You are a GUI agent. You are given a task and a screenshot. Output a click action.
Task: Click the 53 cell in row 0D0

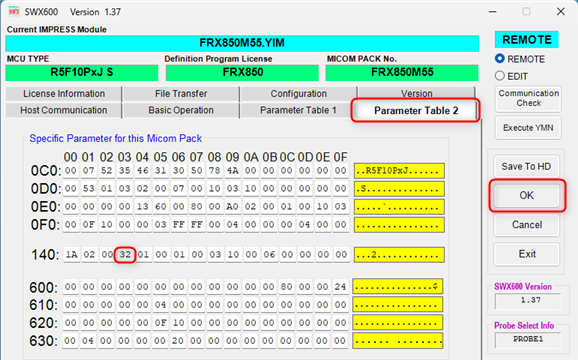pos(88,189)
